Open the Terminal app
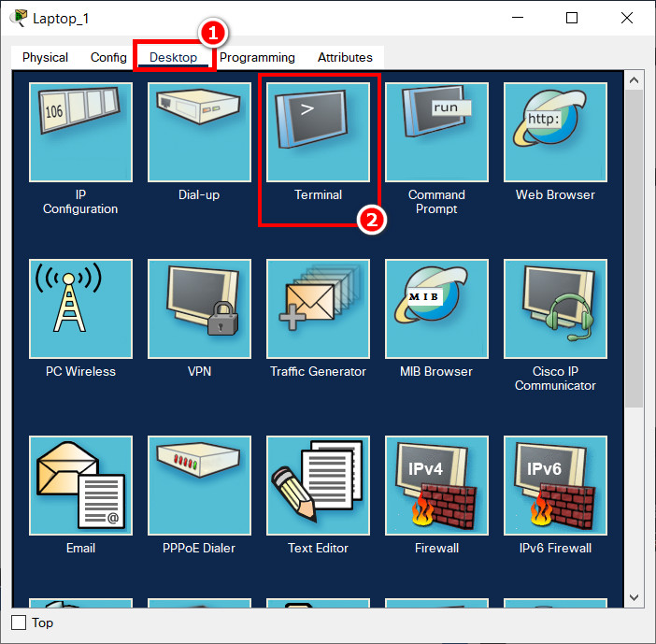Viewport: 656px width, 644px height. (318, 133)
